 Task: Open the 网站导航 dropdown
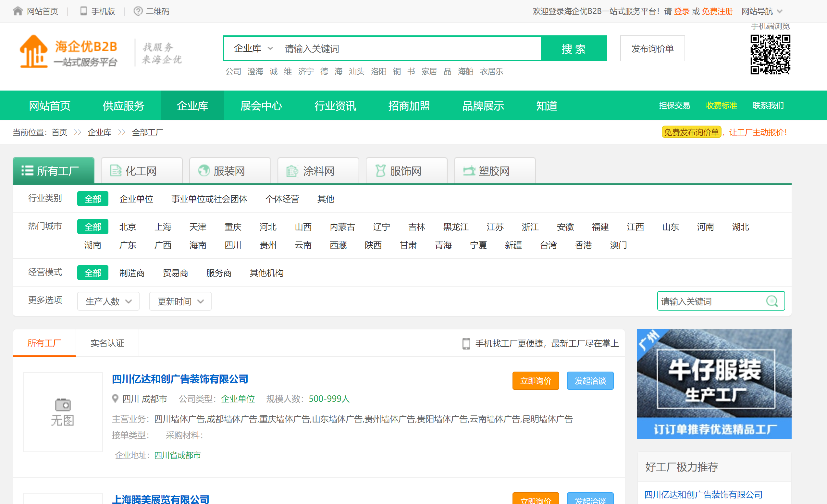tap(762, 11)
